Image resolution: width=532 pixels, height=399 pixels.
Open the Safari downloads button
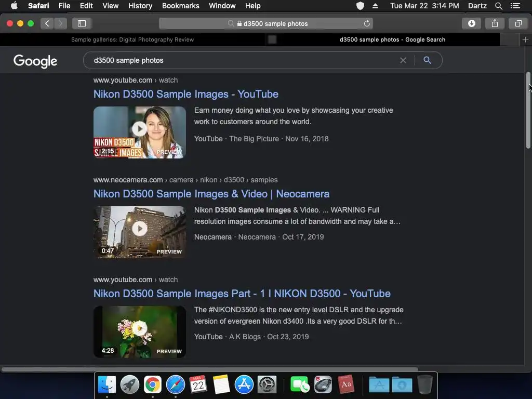pyautogui.click(x=472, y=23)
